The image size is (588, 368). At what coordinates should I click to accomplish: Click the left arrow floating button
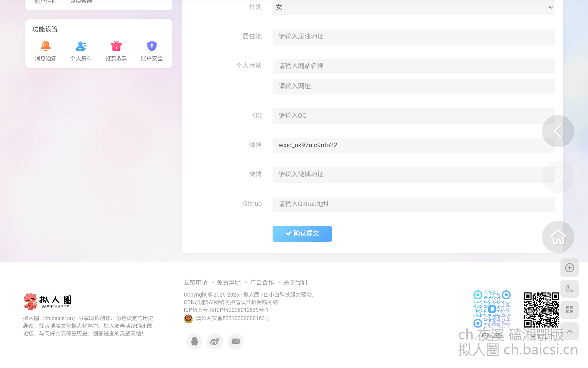(558, 131)
